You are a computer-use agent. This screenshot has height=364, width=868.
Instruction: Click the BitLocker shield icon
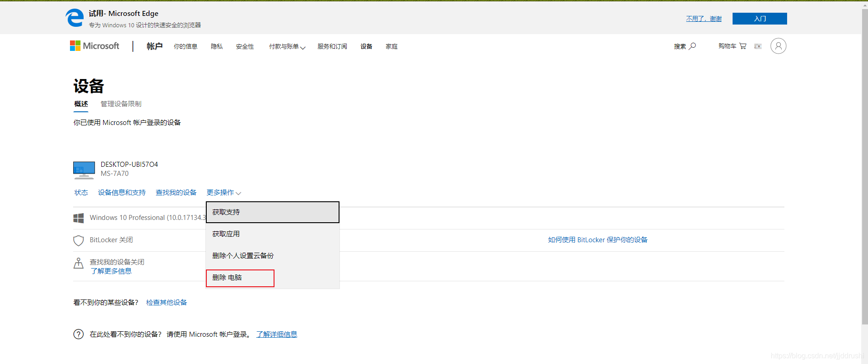pyautogui.click(x=79, y=240)
